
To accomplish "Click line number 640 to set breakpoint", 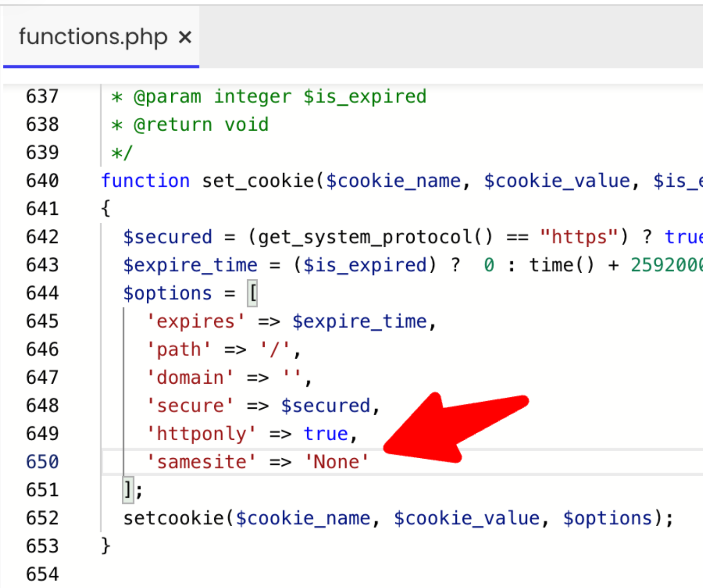I will tap(42, 181).
